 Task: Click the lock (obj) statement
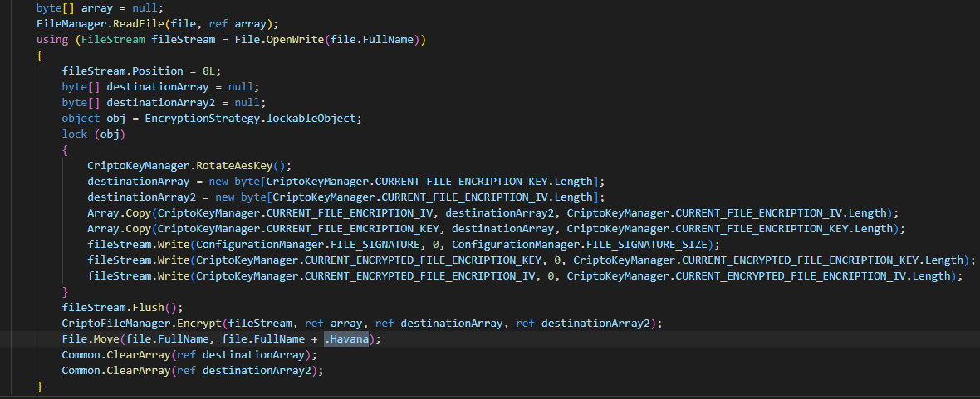94,134
